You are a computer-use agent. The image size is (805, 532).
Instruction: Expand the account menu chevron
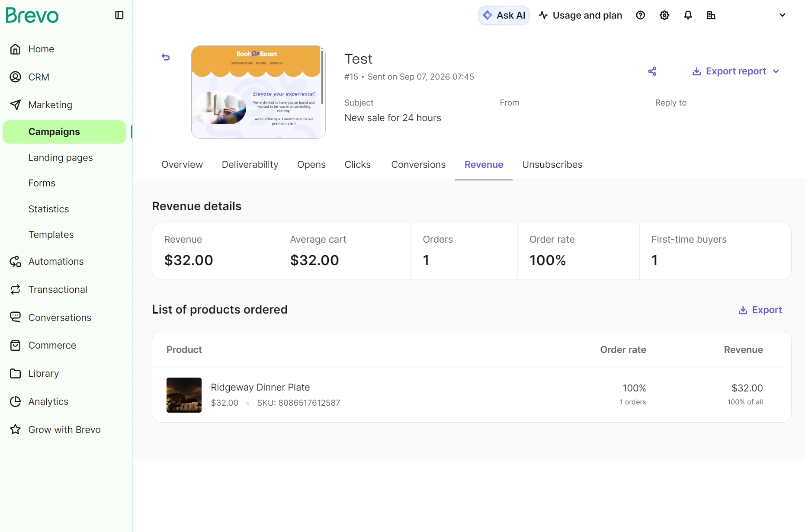coord(782,15)
